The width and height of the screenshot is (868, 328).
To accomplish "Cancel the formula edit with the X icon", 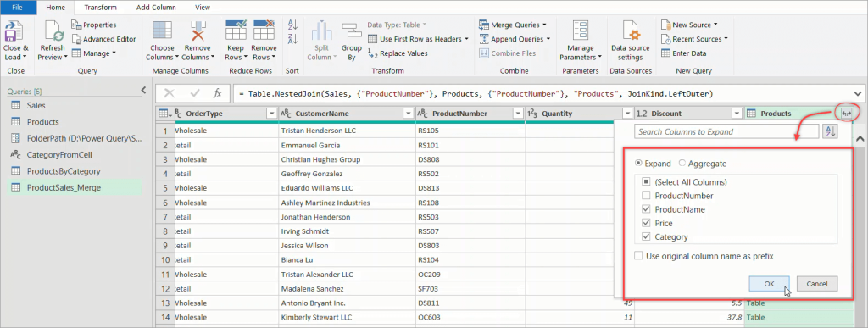I will 170,93.
